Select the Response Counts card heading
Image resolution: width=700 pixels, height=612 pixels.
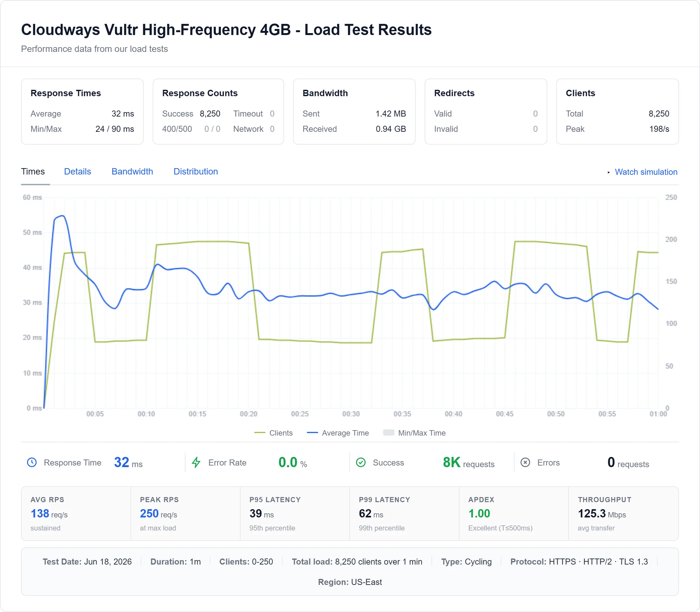[199, 93]
